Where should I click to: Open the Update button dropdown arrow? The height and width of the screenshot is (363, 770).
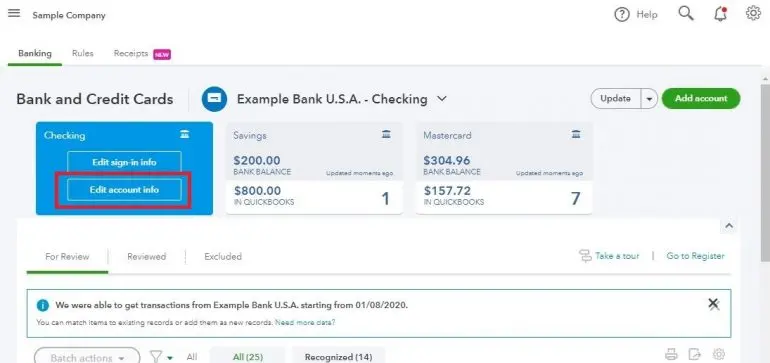649,99
